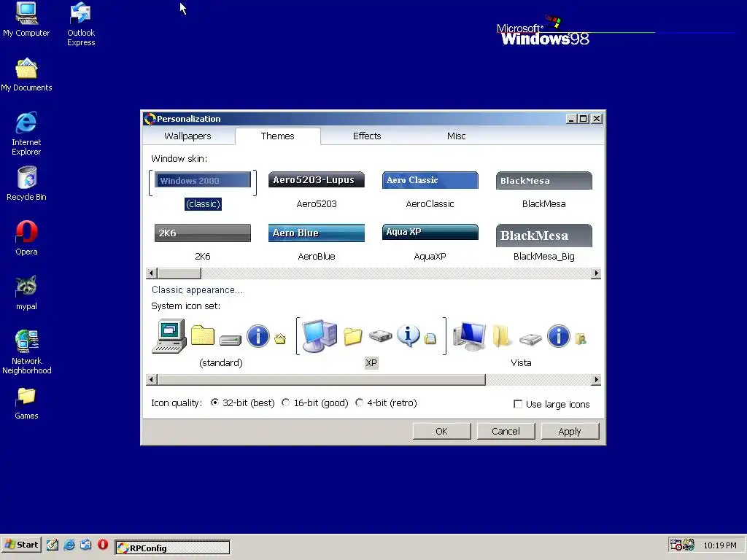Image resolution: width=747 pixels, height=560 pixels.
Task: Click the OK button
Action: [441, 432]
